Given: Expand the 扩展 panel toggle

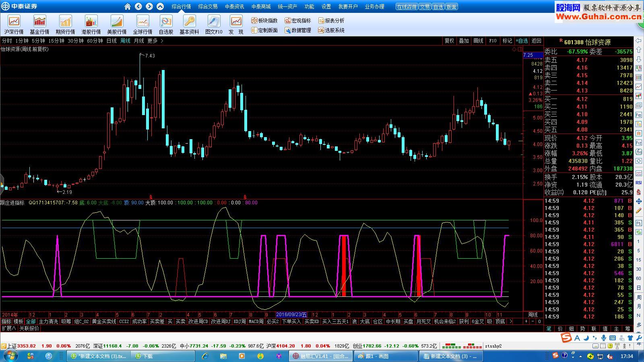Looking at the screenshot, I should pos(9,328).
